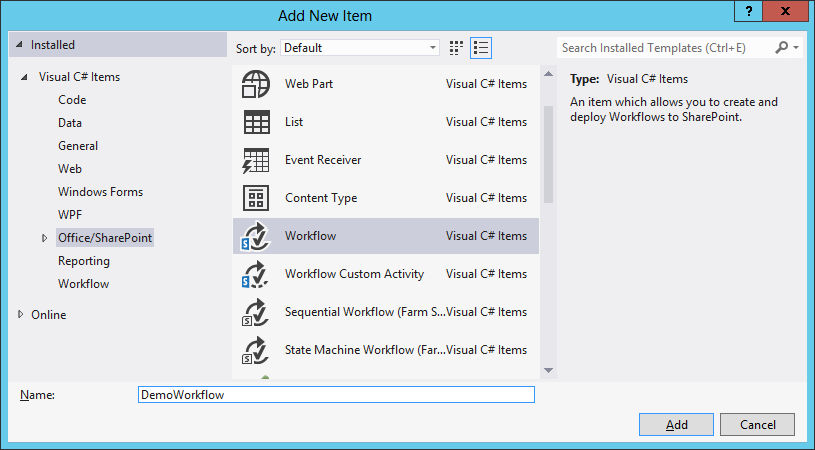Select the Web Part template icon
The width and height of the screenshot is (815, 450).
(x=256, y=84)
